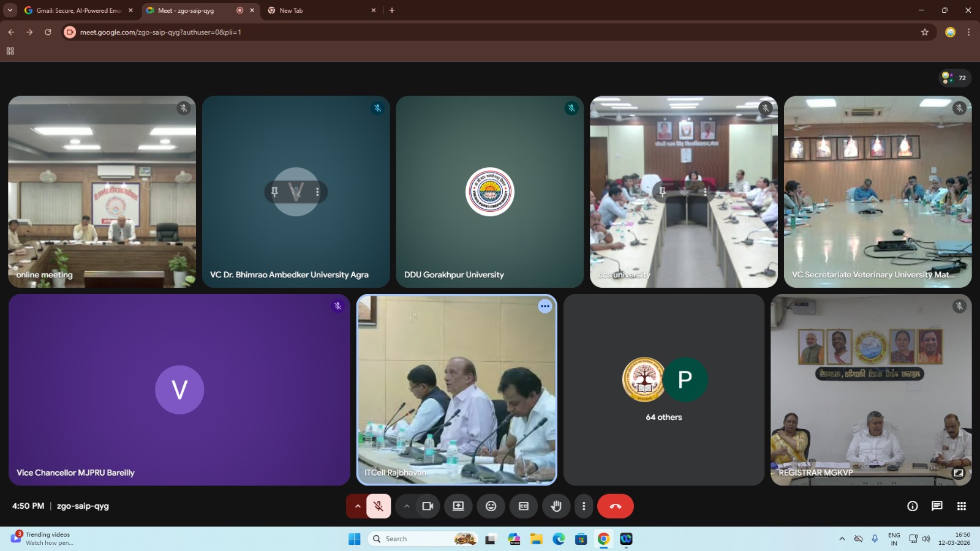Turn on the camera
The width and height of the screenshot is (980, 551).
coord(428,506)
